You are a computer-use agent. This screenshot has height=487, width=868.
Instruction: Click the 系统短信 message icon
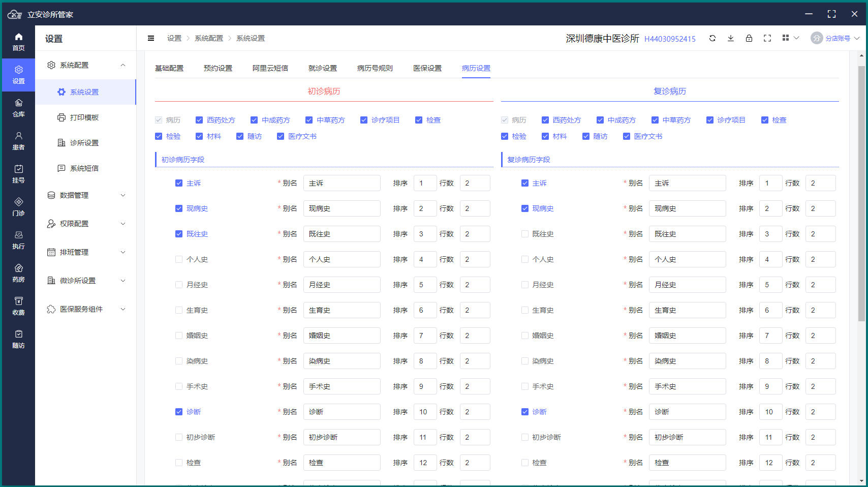click(x=61, y=168)
